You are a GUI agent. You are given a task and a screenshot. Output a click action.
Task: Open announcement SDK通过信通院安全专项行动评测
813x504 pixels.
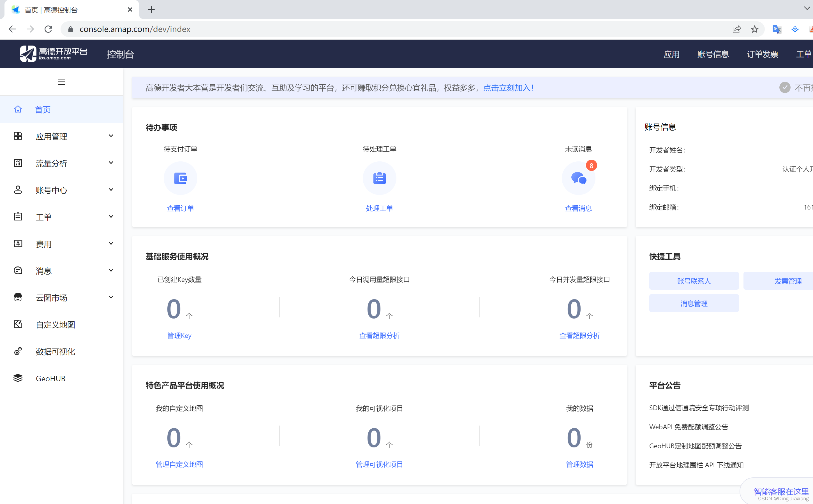tap(699, 408)
